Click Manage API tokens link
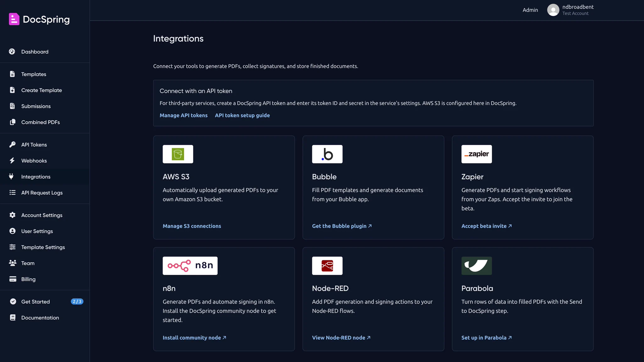 (x=184, y=115)
